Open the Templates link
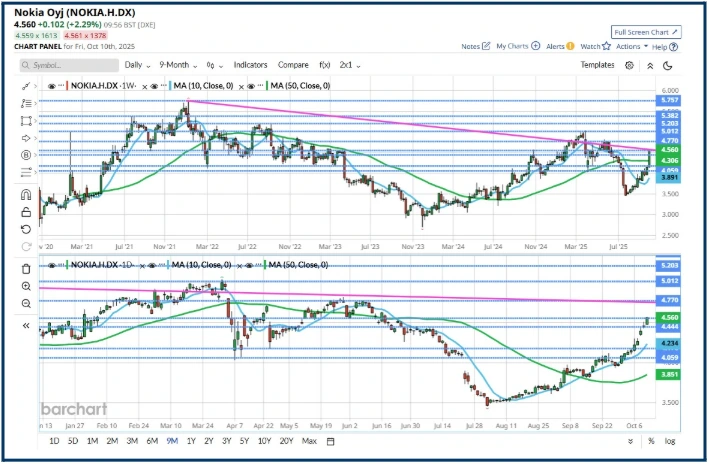Viewport: 709px width, 464px height. pyautogui.click(x=597, y=65)
